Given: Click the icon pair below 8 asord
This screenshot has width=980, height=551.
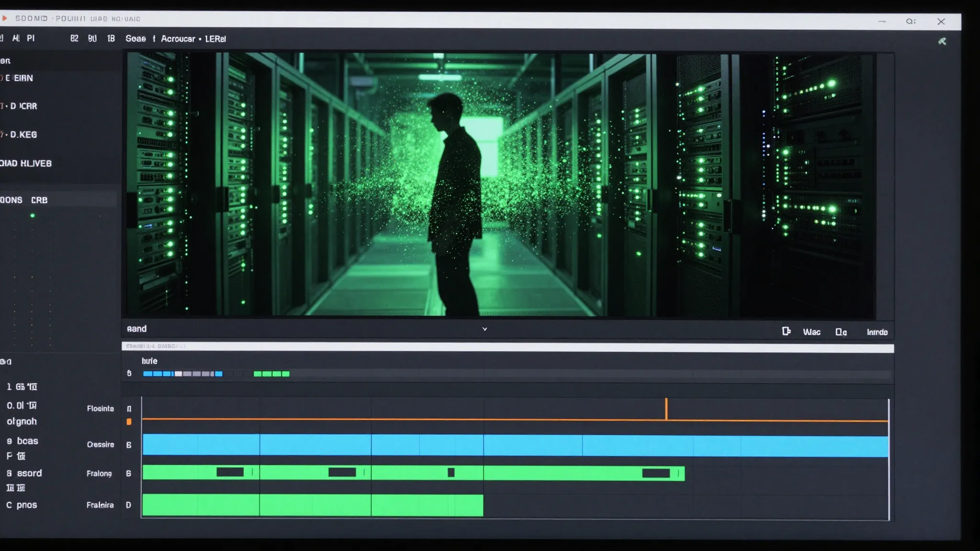Looking at the screenshot, I should click(15, 487).
